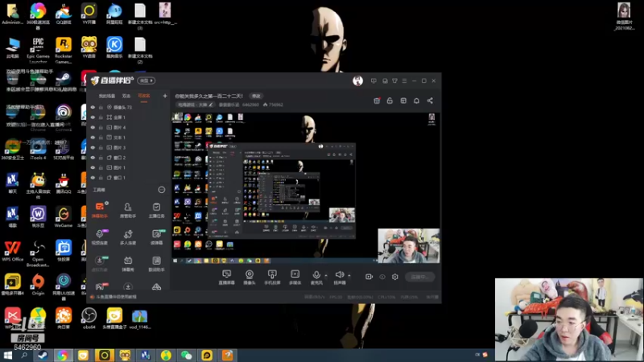
Task: Add a 手机投屏 phone casting source
Action: point(272,277)
